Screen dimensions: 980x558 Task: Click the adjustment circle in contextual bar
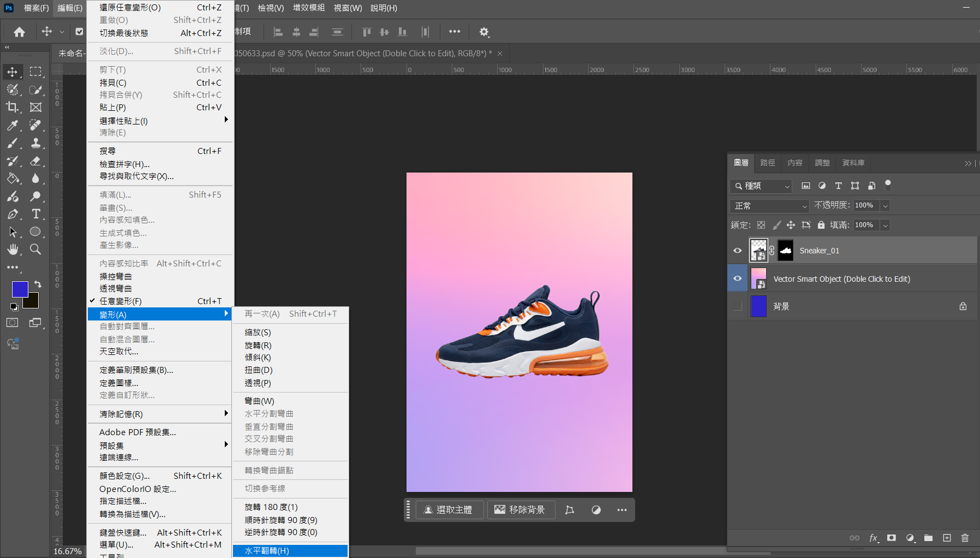click(x=596, y=510)
